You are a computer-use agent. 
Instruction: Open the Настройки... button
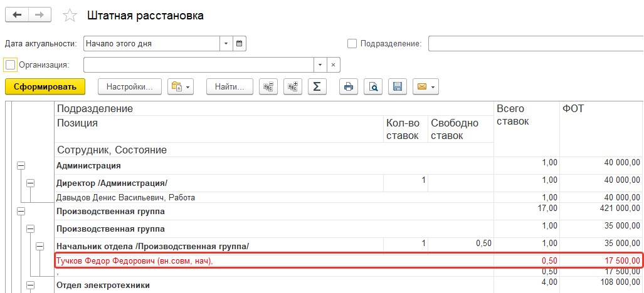[x=130, y=87]
